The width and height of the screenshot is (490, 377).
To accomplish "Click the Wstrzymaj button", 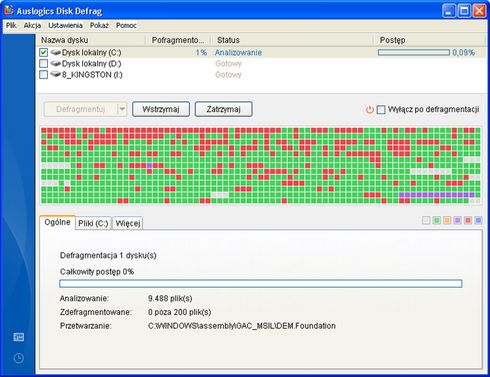I will click(161, 109).
